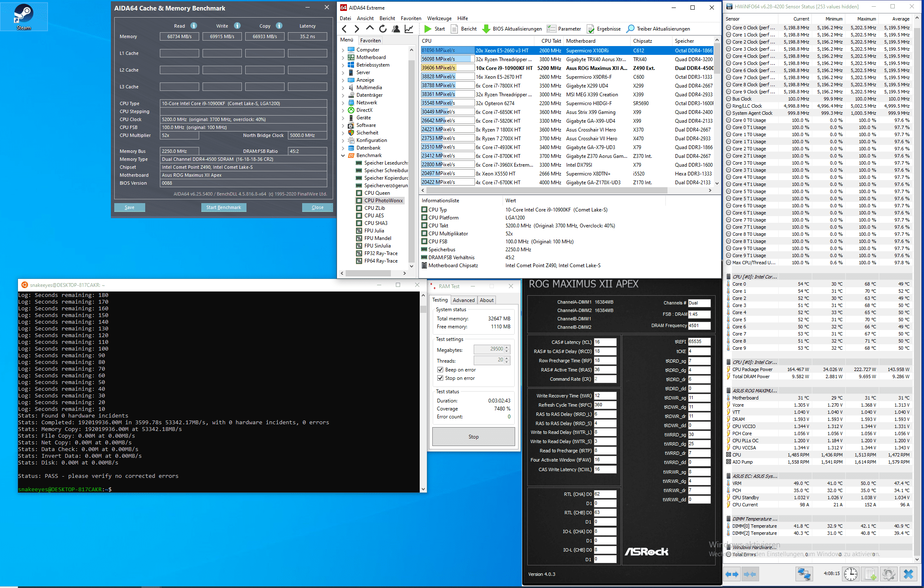The height and width of the screenshot is (588, 924).
Task: Open BIOS Aktualisierungen download icon
Action: [x=512, y=29]
